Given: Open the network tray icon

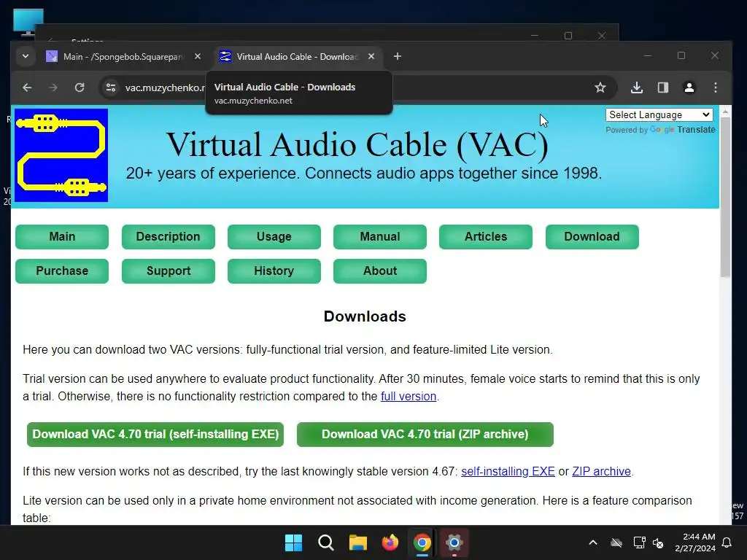Looking at the screenshot, I should (639, 542).
